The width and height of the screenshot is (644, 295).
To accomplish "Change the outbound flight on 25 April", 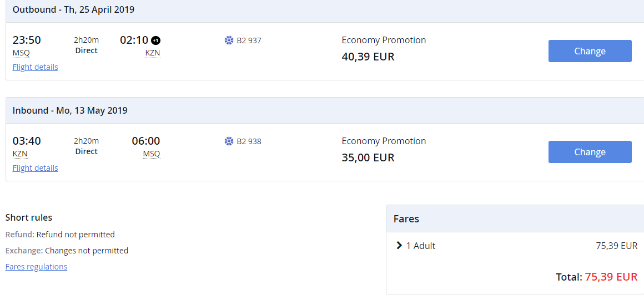I will click(x=590, y=51).
